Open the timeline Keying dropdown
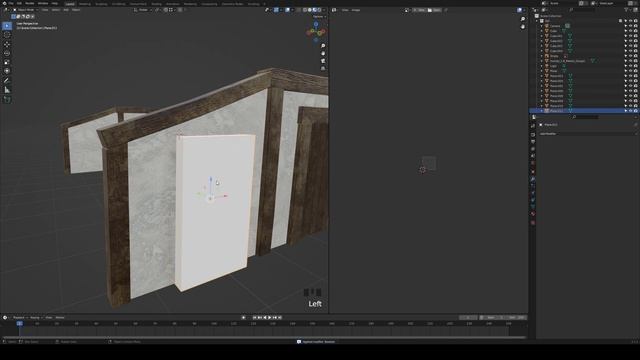Screen dimensions: 640x360 [x=36, y=318]
